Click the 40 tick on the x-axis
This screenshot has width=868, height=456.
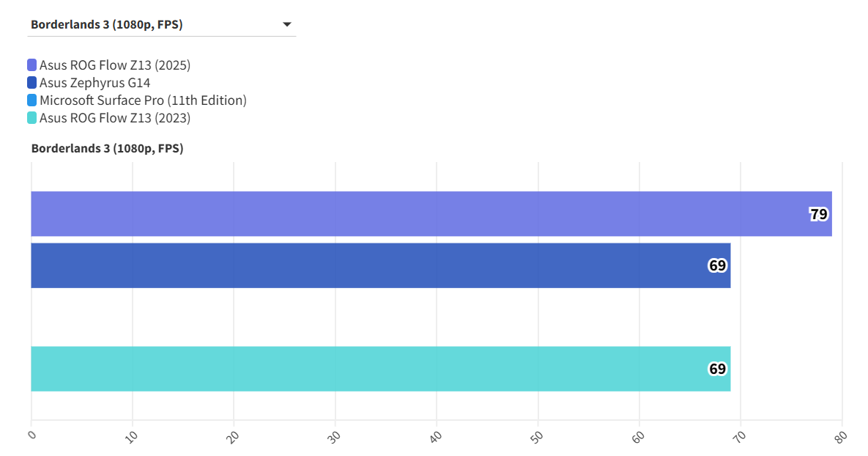click(435, 436)
